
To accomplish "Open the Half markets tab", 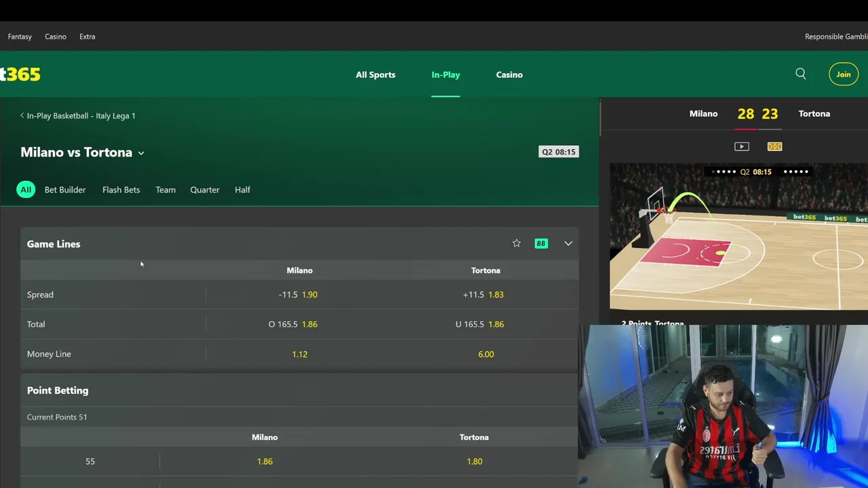I will (x=243, y=190).
